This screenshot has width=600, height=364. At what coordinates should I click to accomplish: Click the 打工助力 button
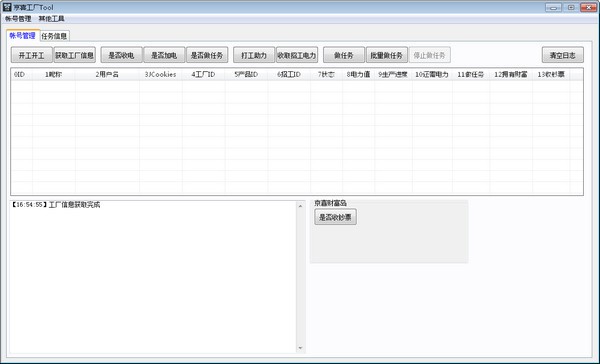254,55
